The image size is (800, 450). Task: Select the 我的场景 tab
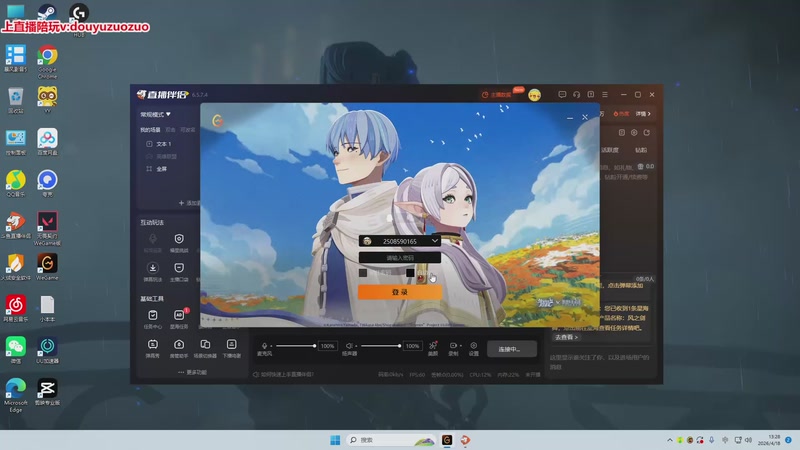150,130
